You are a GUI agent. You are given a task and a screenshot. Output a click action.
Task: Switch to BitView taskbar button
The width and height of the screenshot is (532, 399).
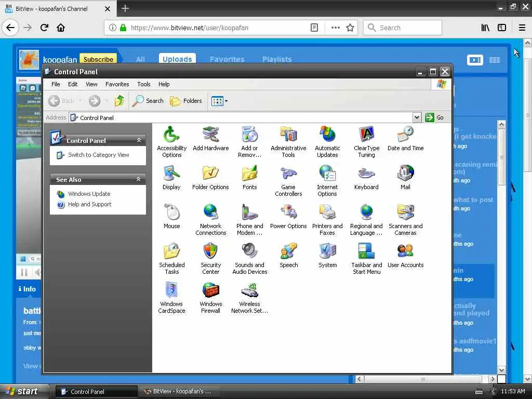point(179,391)
